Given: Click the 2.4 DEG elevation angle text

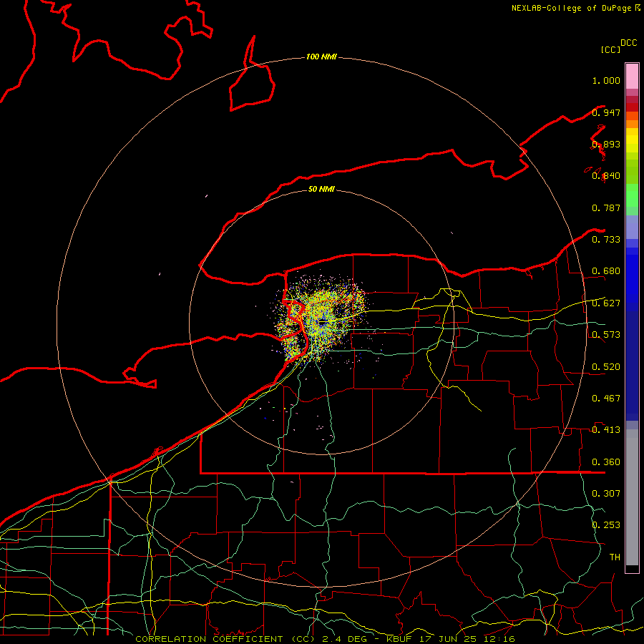Looking at the screenshot, I should coord(343,639).
